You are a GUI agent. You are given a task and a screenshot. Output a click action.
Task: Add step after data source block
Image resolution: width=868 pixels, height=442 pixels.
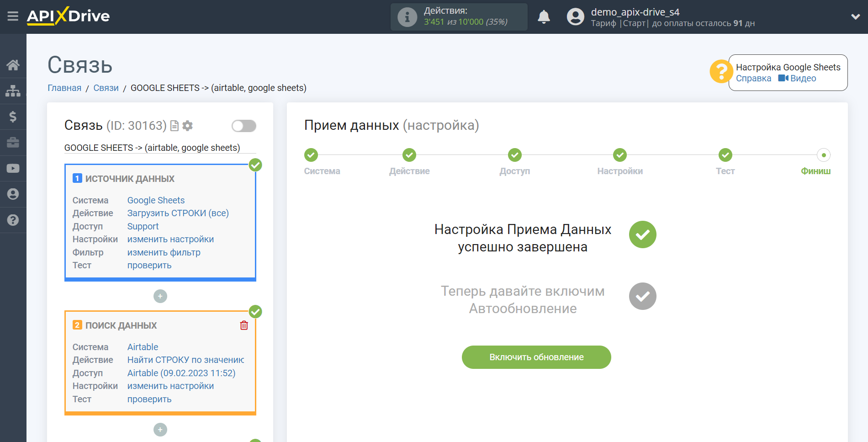160,296
